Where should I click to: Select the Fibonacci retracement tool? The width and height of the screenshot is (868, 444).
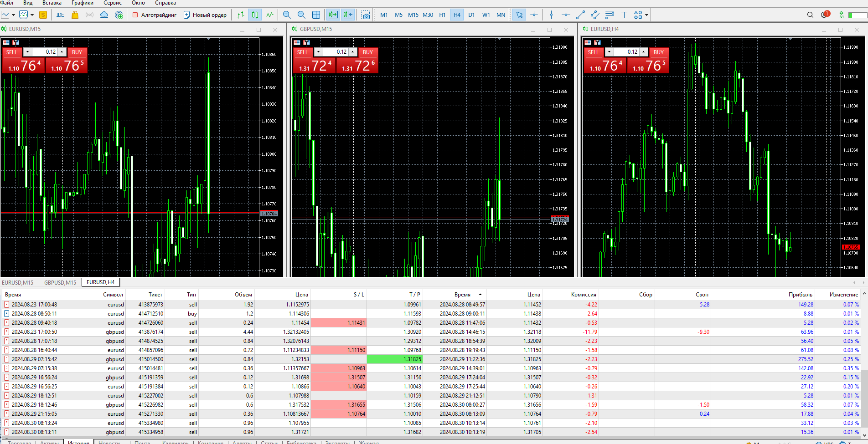(x=610, y=15)
